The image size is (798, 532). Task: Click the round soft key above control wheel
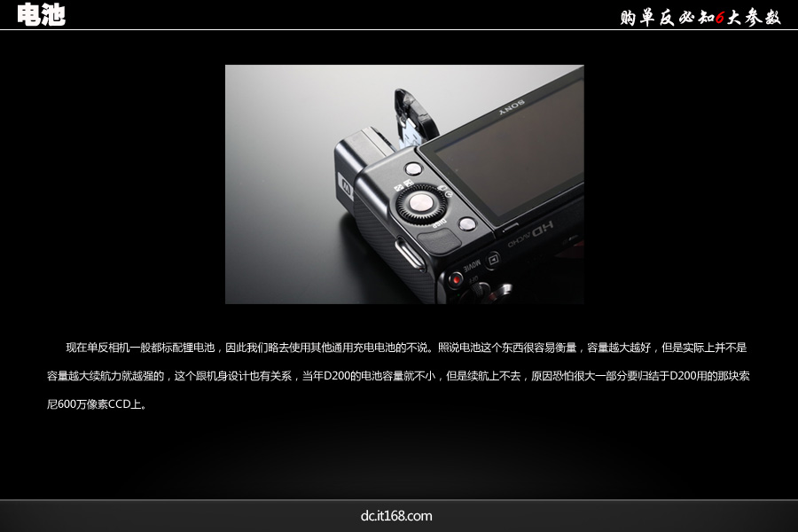tap(412, 168)
